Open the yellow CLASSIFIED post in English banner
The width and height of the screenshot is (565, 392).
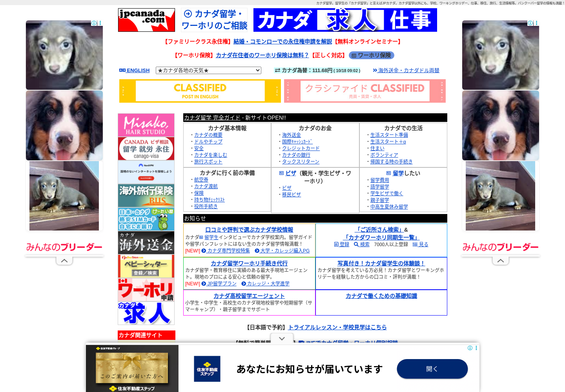click(x=200, y=91)
